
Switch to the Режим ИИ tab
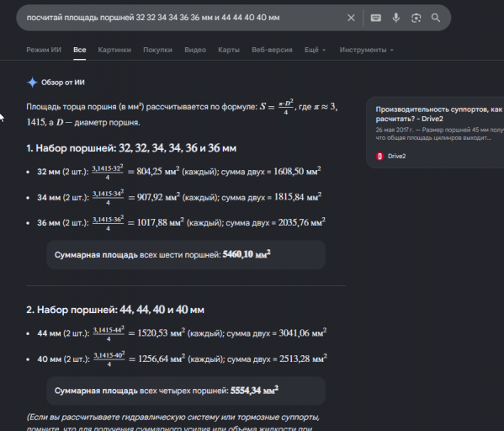point(44,50)
